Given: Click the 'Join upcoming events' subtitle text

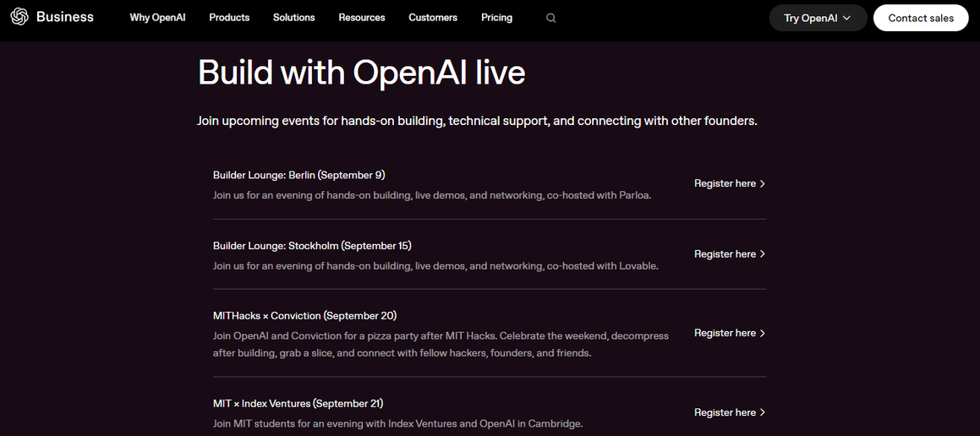Looking at the screenshot, I should pyautogui.click(x=477, y=121).
